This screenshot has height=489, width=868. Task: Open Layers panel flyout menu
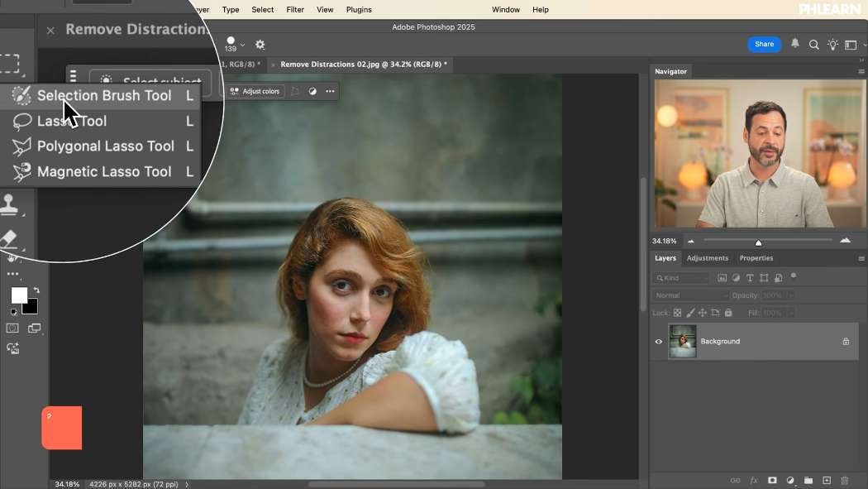(861, 259)
